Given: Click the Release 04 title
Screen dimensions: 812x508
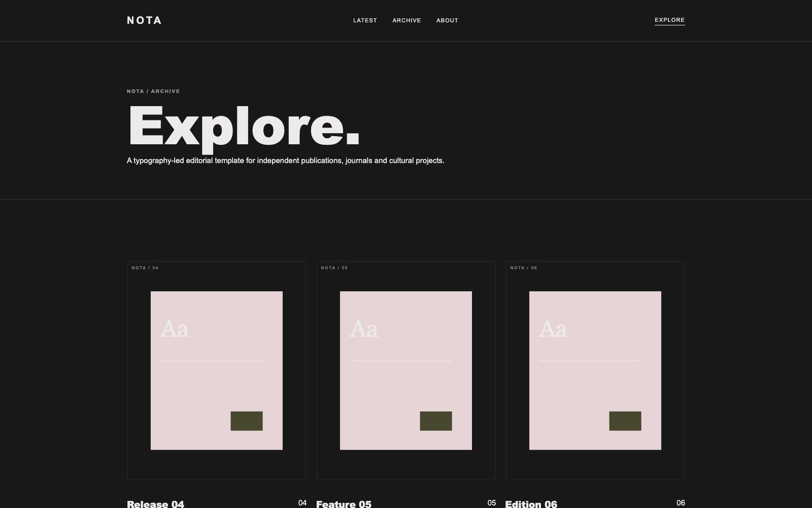Looking at the screenshot, I should pyautogui.click(x=155, y=504).
